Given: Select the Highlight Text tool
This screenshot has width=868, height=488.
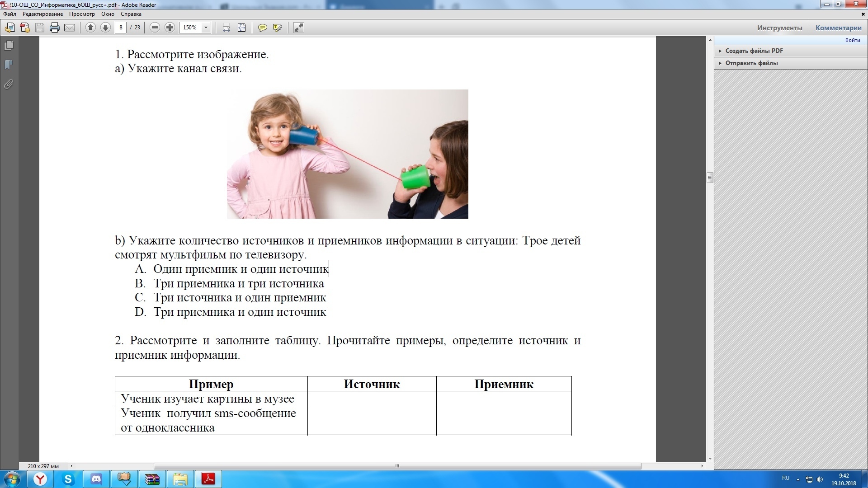Looking at the screenshot, I should click(x=278, y=28).
